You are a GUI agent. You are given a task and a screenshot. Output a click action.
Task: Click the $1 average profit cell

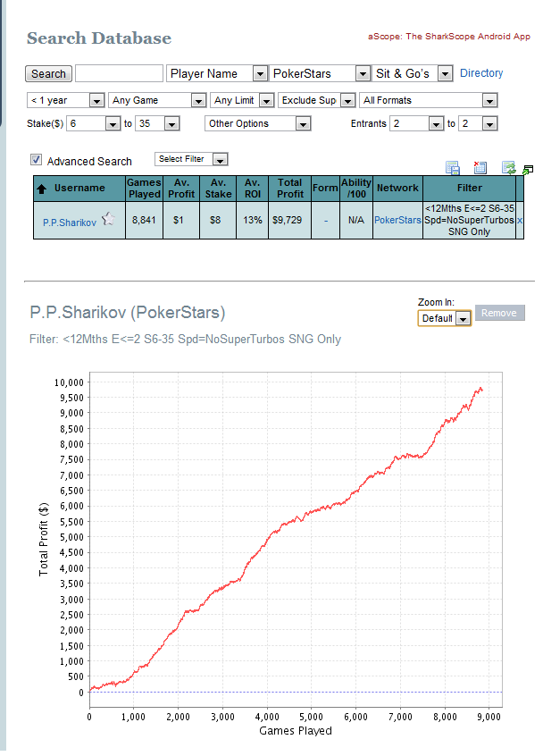(181, 220)
